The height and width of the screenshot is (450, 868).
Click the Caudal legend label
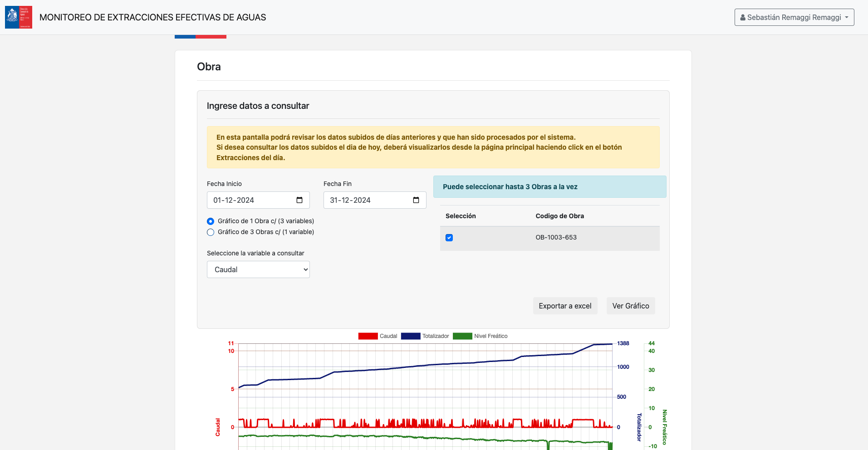click(x=388, y=336)
